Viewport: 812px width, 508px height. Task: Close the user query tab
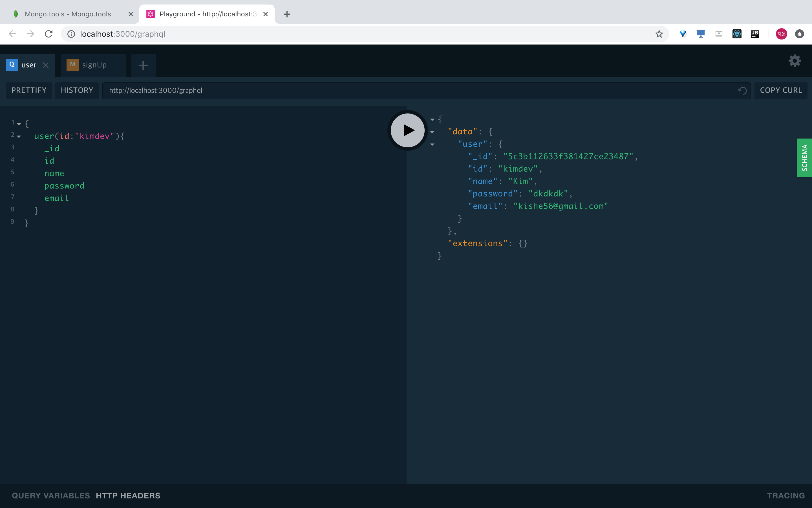pos(46,65)
